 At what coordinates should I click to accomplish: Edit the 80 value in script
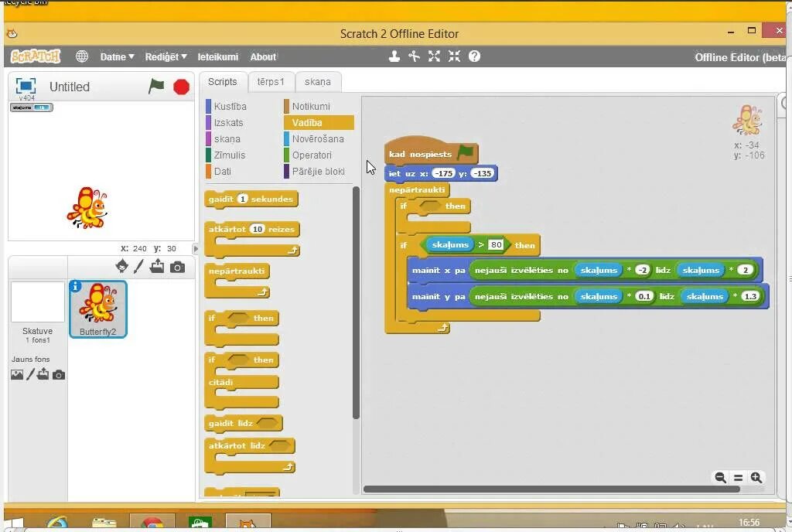[x=496, y=245]
